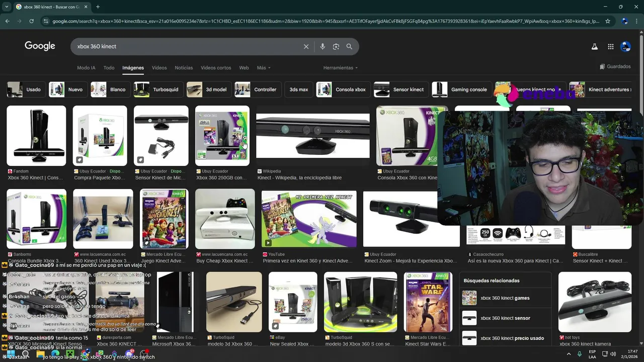Open Search Labs flask icon
The height and width of the screenshot is (362, 644).
(594, 46)
